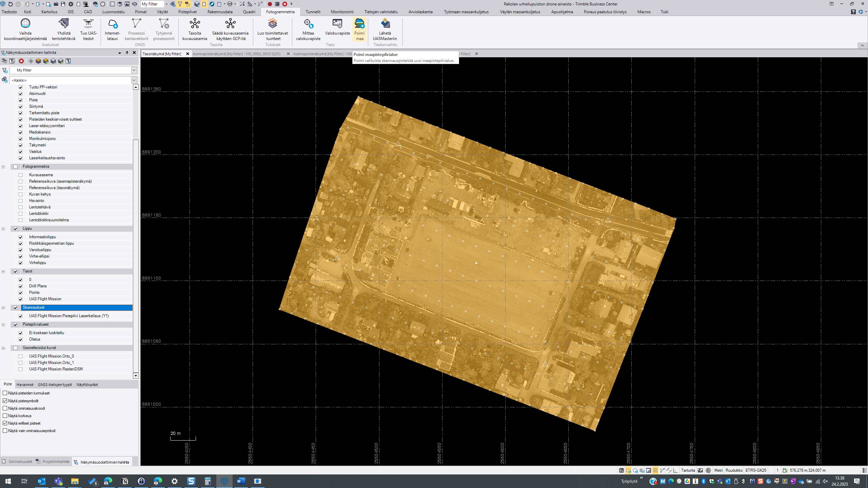This screenshot has height=488, width=868.
Task: Open Ominaisuudet bottom tab
Action: click(x=17, y=462)
